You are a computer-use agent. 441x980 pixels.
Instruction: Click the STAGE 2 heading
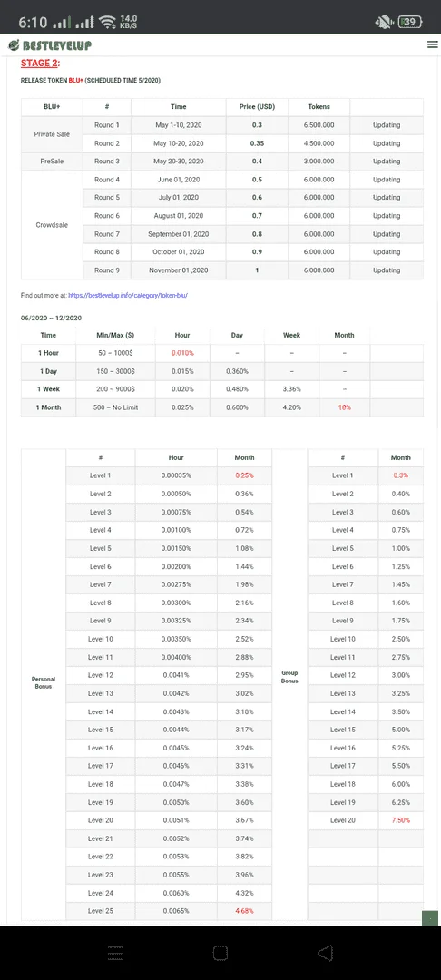(x=40, y=64)
